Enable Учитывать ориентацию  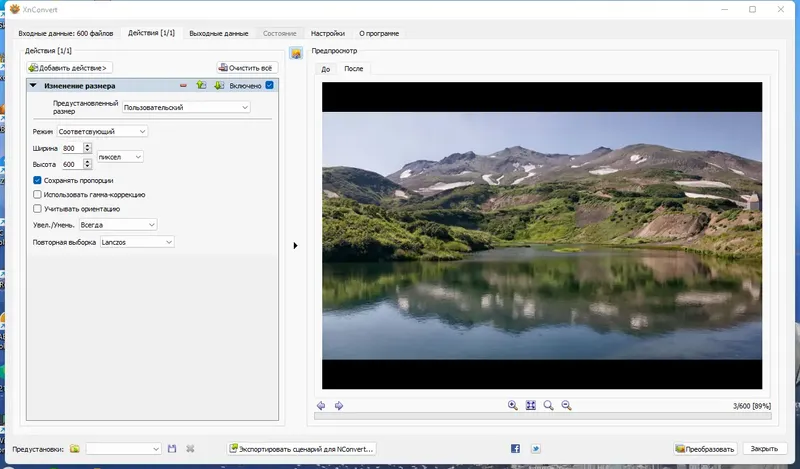(x=37, y=209)
